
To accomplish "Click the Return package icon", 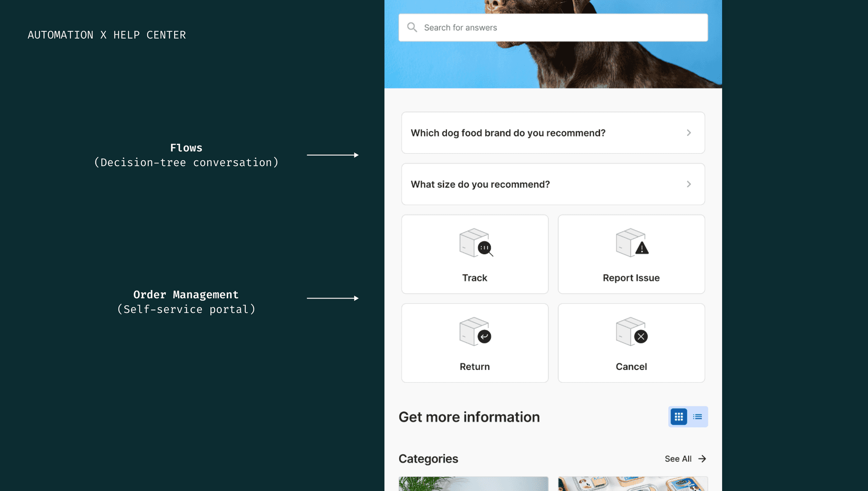I will coord(476,332).
